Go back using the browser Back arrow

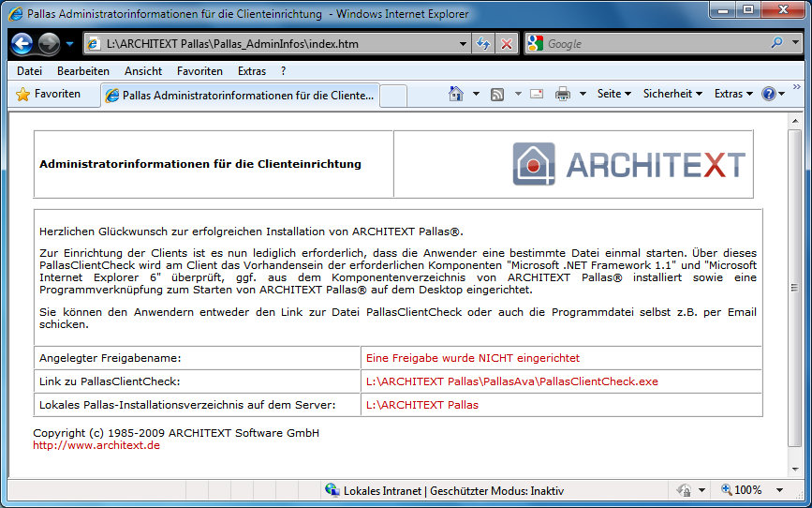coord(22,44)
